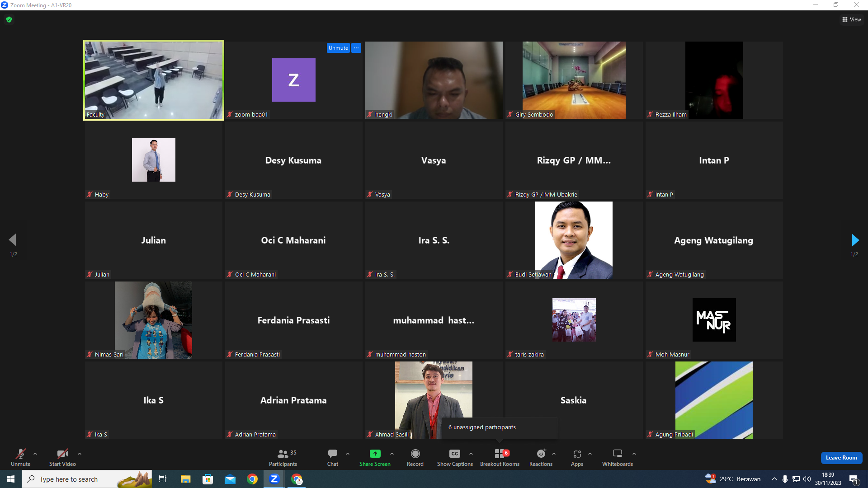
Task: Open File Explorer from the taskbar
Action: (185, 479)
